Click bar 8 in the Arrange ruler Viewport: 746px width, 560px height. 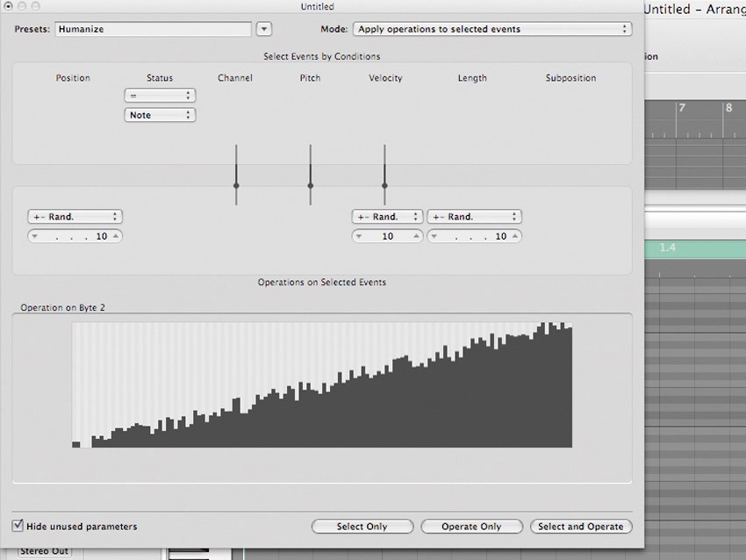(728, 108)
